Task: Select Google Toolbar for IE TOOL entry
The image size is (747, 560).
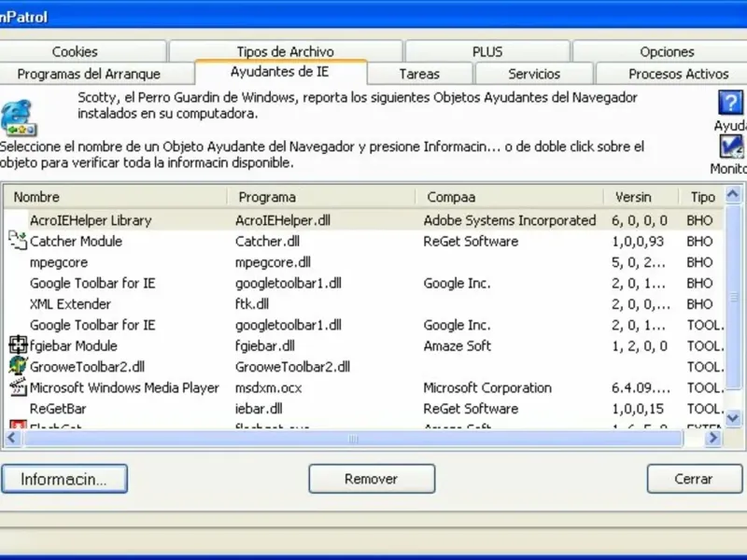Action: 92,325
